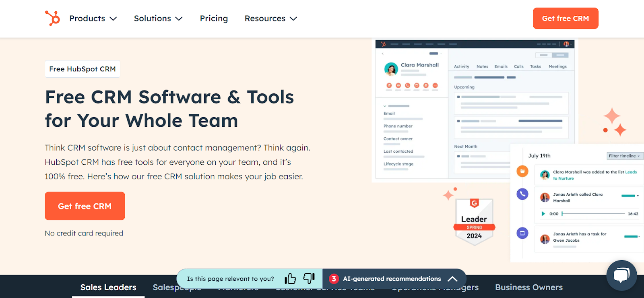Select the Sales Leaders tab

(x=108, y=288)
